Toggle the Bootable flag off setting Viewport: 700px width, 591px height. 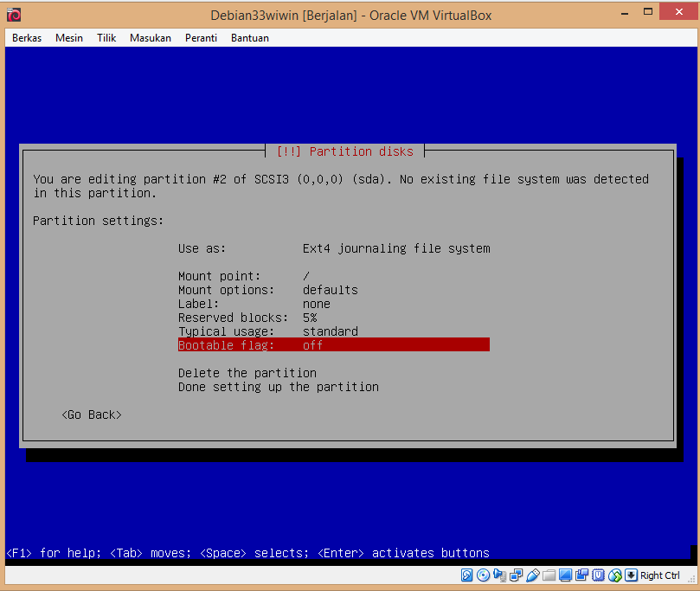tap(334, 345)
